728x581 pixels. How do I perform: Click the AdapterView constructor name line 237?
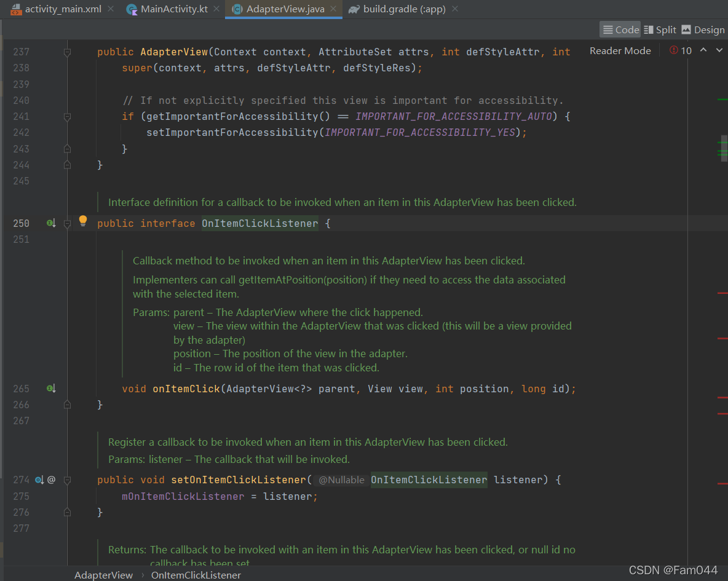[x=174, y=52]
